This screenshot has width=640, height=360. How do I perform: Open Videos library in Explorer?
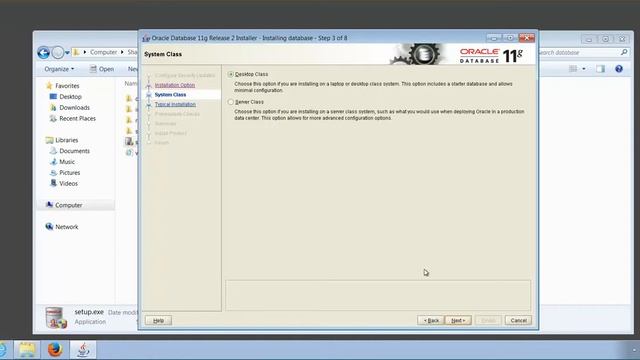click(x=68, y=184)
